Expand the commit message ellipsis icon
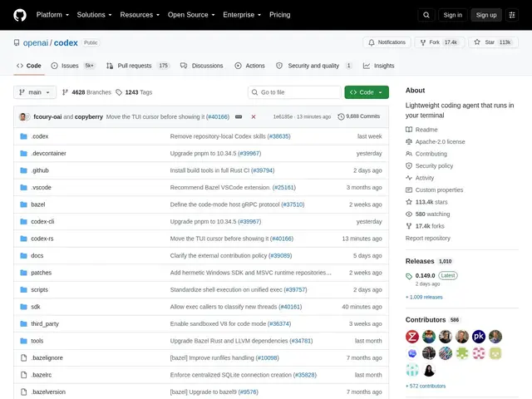The height and width of the screenshot is (399, 532). point(239,116)
